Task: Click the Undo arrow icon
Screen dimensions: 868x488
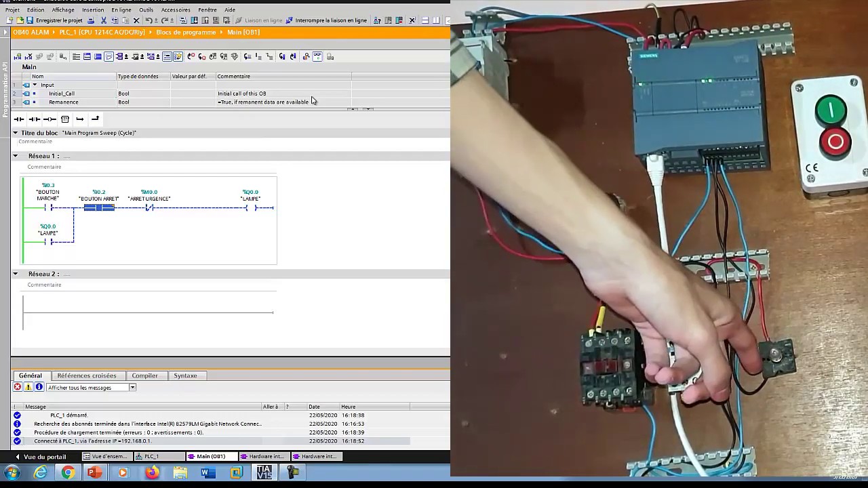Action: tap(149, 20)
